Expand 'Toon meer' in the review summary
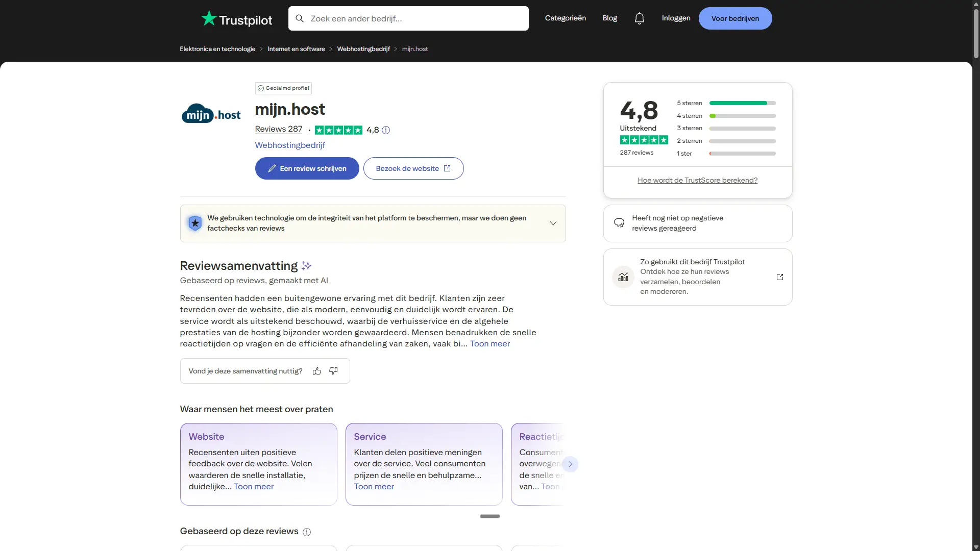Image resolution: width=980 pixels, height=551 pixels. (489, 343)
